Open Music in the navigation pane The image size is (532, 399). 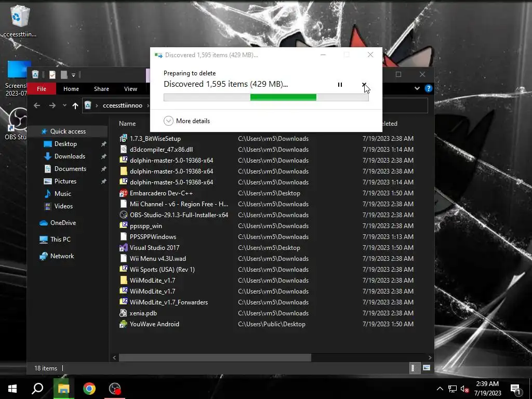(x=62, y=194)
